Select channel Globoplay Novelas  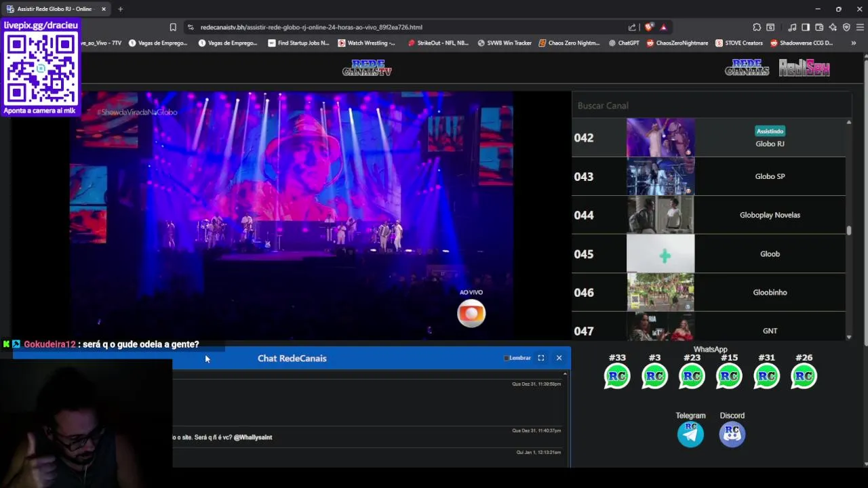(x=709, y=215)
